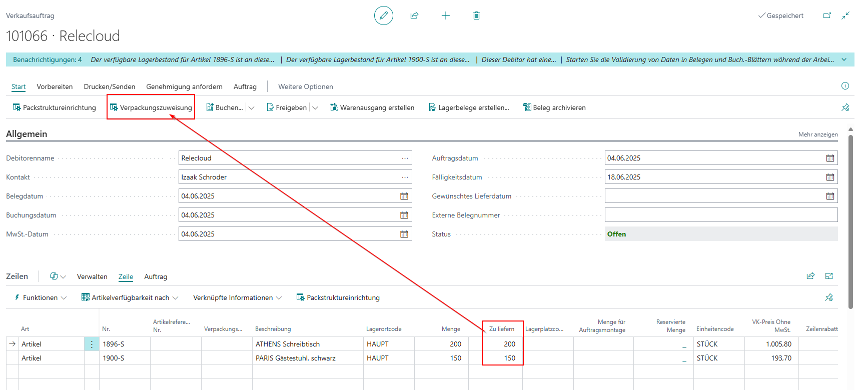The width and height of the screenshot is (868, 390).
Task: Click the pencil edit icon at top
Action: tap(384, 15)
